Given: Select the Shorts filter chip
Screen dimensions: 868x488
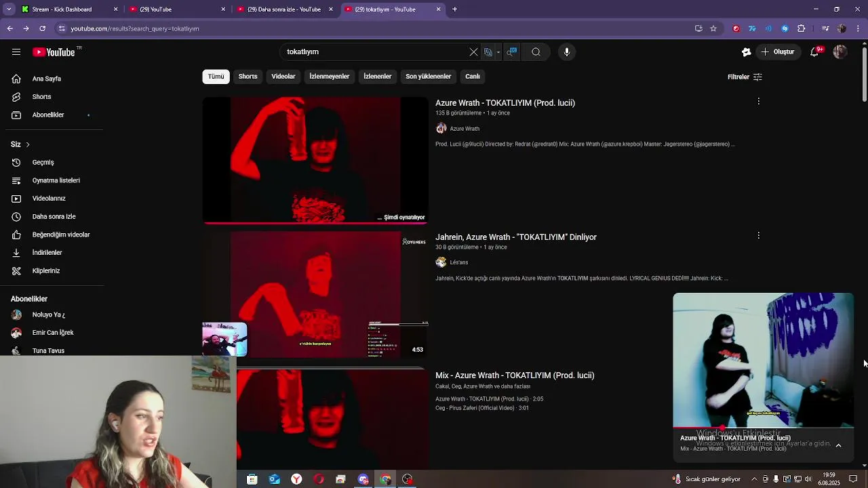Looking at the screenshot, I should tap(248, 77).
